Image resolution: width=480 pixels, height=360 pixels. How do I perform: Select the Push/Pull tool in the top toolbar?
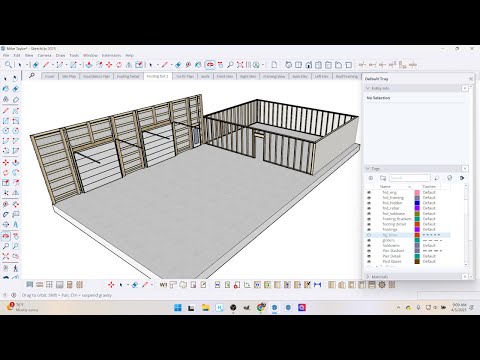(x=89, y=65)
